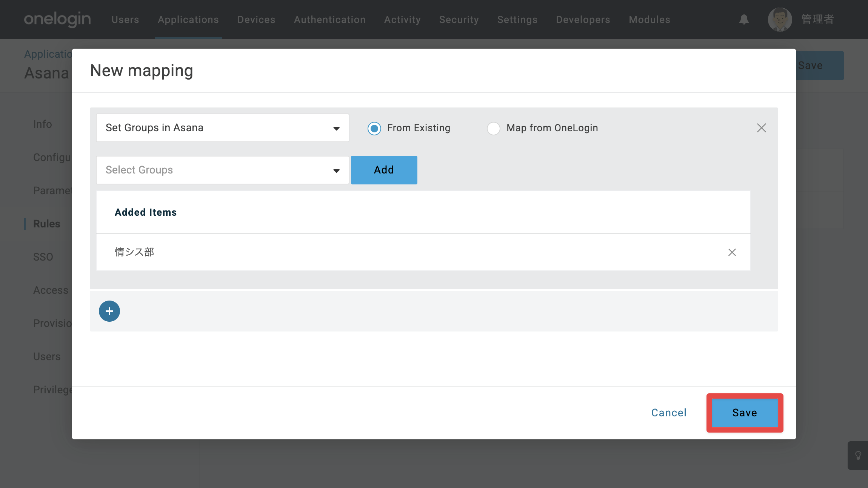Click the 情シス部 group entry text
This screenshot has width=868, height=488.
pyautogui.click(x=135, y=252)
